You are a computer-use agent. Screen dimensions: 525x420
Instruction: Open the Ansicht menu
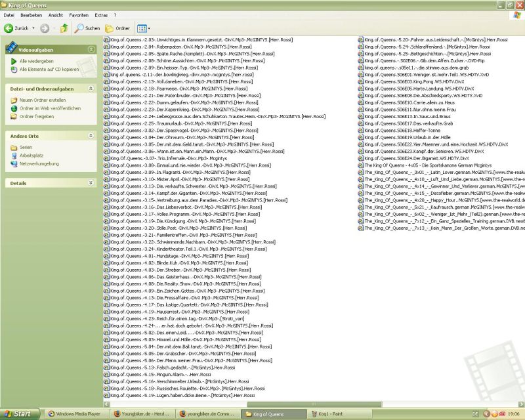tap(56, 15)
